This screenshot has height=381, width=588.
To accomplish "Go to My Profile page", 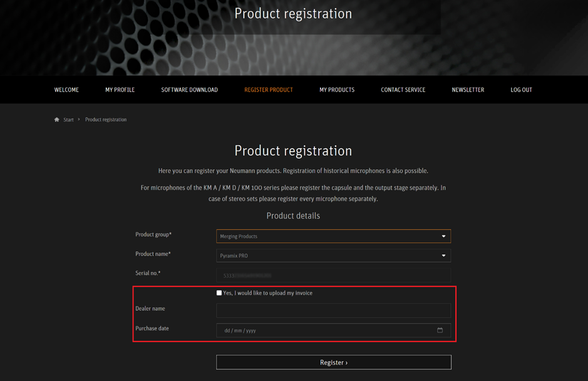I will 120,90.
